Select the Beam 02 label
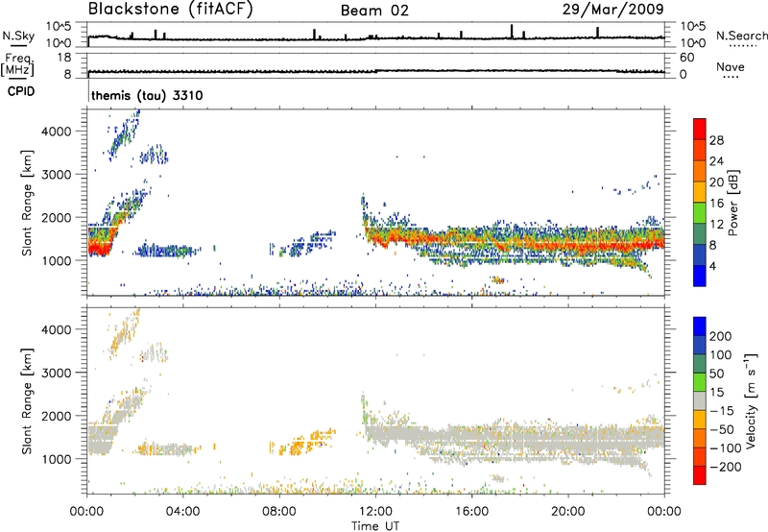The width and height of the screenshot is (768, 532). (374, 11)
